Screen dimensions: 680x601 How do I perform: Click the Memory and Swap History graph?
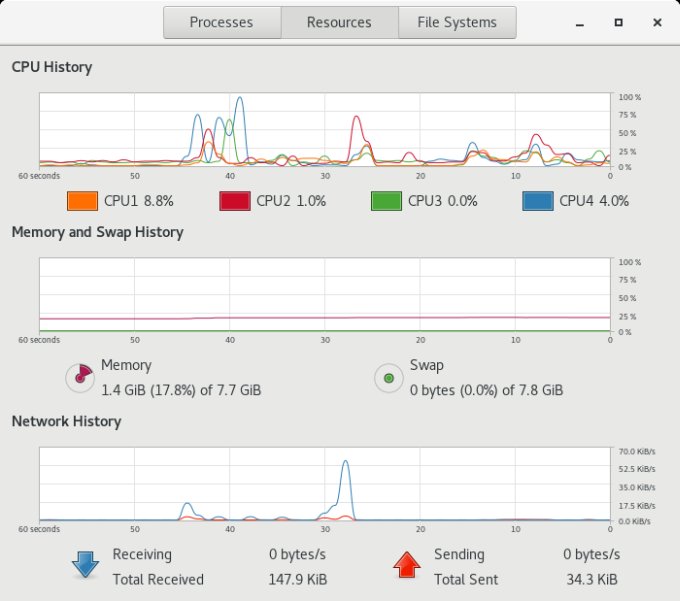pos(325,295)
